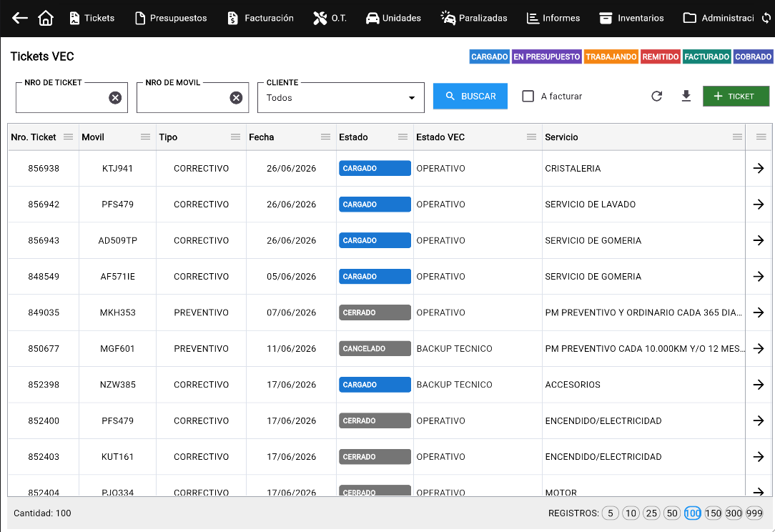Open the Facturación menu
Screen dimensions: 775x532
(x=260, y=19)
